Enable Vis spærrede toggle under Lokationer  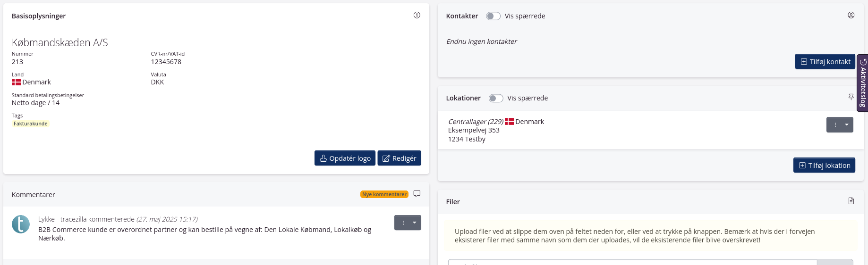coord(495,98)
